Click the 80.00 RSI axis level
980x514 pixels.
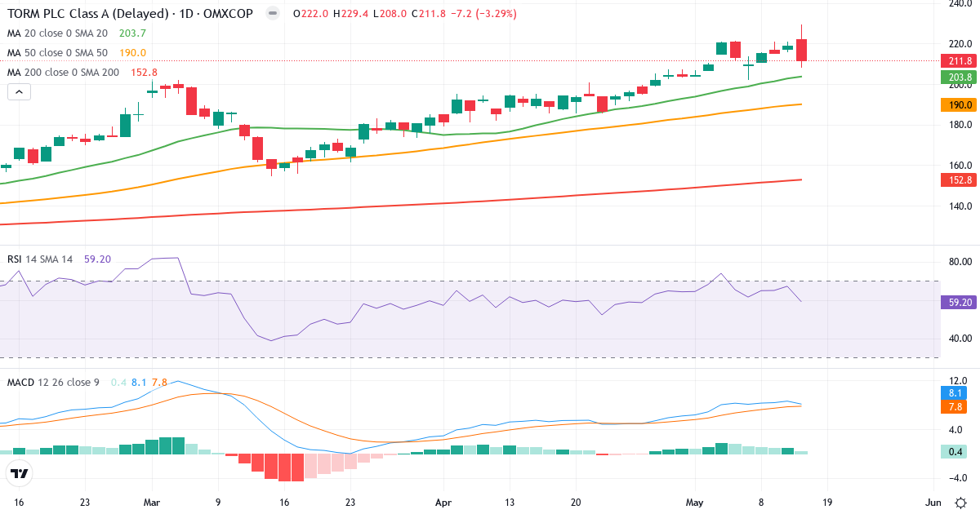point(960,262)
